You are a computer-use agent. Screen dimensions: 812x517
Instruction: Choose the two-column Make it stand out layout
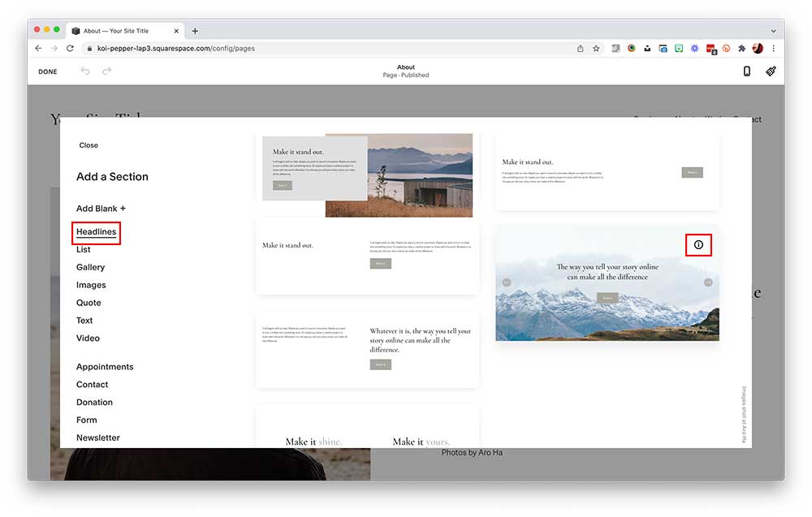pyautogui.click(x=368, y=258)
